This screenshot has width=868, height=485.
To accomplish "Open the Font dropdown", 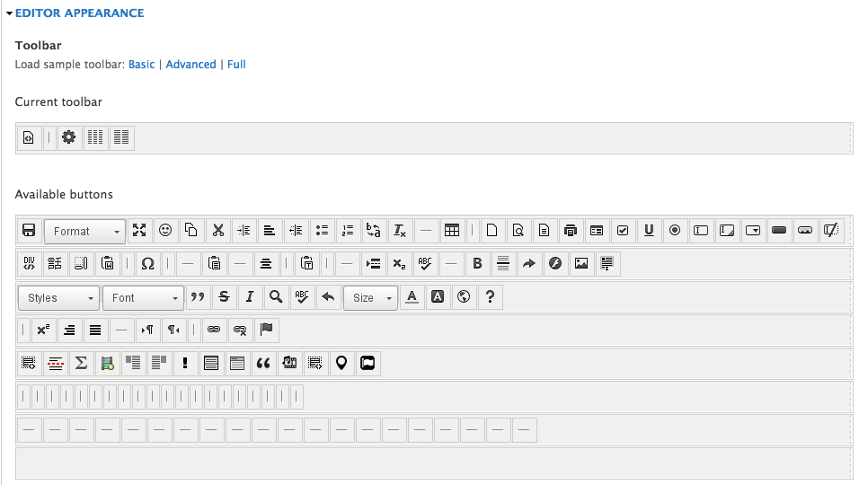I will [x=143, y=297].
